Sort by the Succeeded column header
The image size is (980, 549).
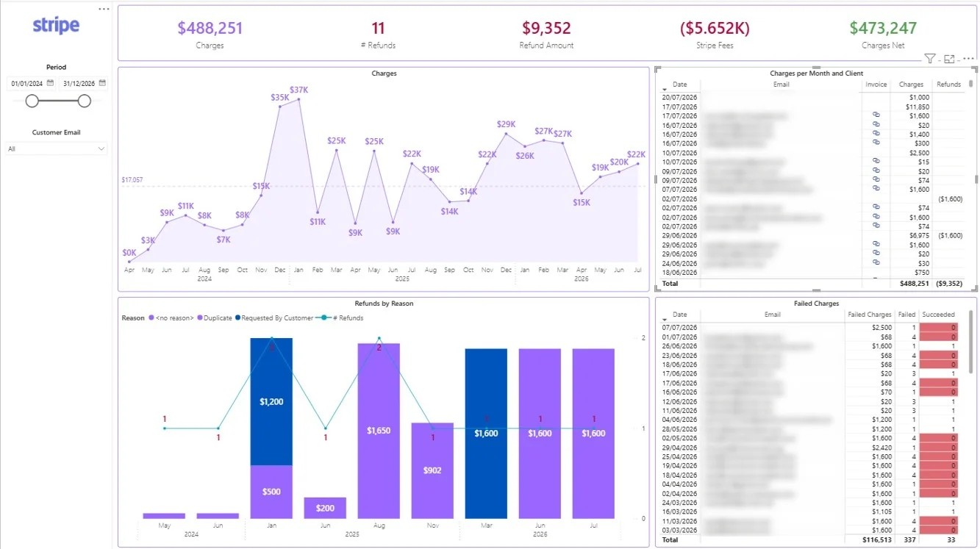coord(938,315)
